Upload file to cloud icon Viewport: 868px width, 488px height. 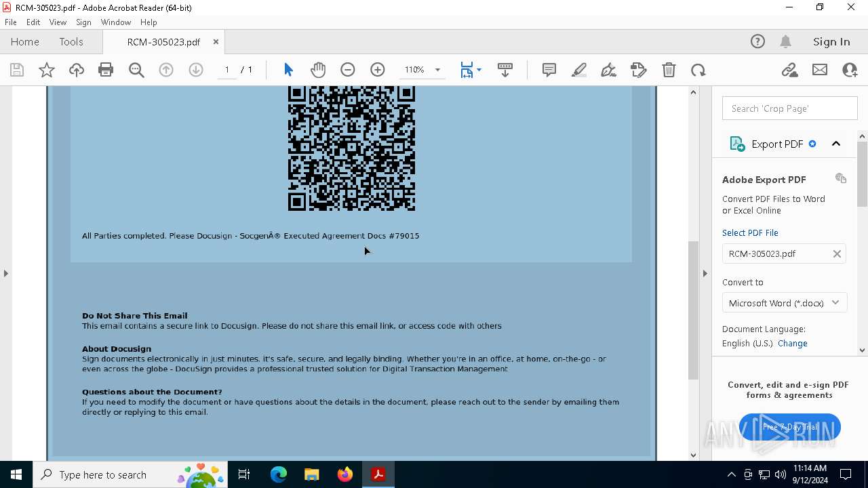coord(77,70)
